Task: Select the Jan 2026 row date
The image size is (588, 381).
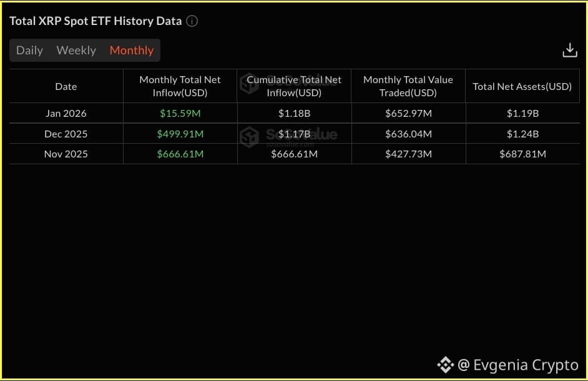Action: (x=66, y=113)
